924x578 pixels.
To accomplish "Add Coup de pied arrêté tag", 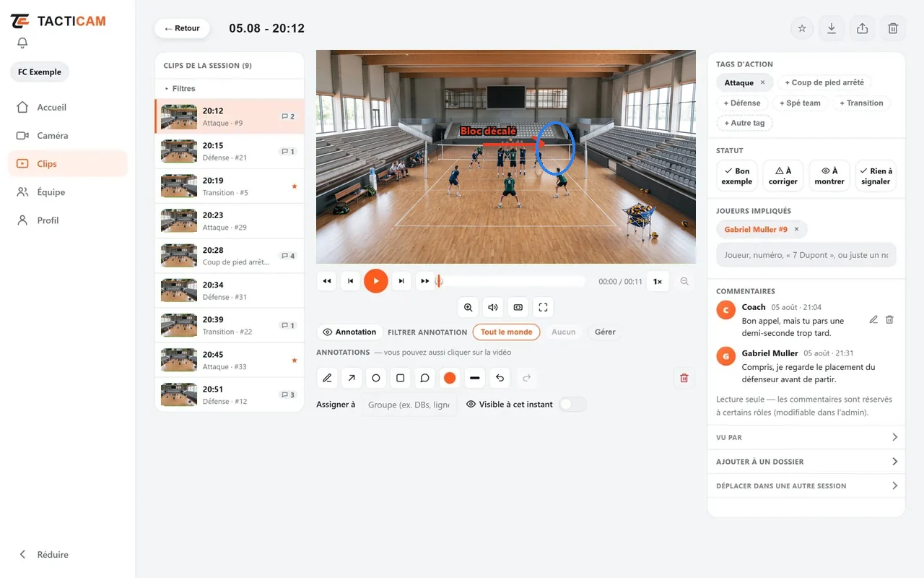I will 824,83.
